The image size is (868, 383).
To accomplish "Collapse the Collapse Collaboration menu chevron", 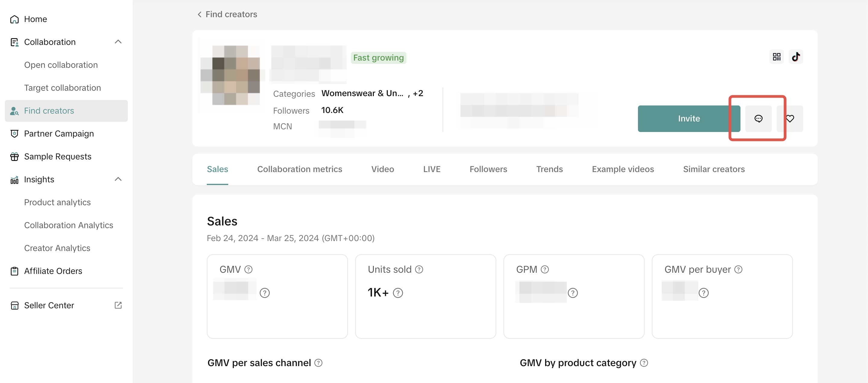I will click(x=118, y=42).
